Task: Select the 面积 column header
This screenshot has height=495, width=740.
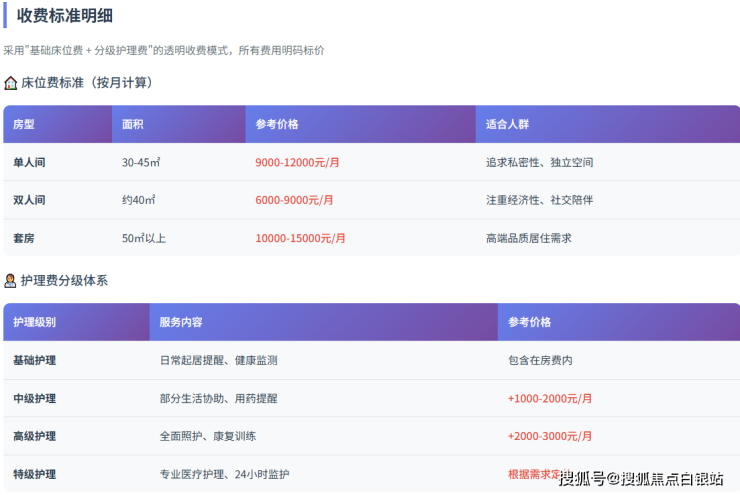Action: 133,125
